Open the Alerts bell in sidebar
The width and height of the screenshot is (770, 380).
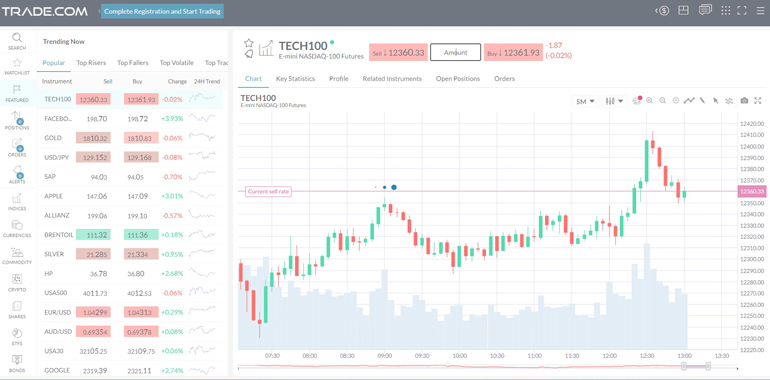point(17,174)
